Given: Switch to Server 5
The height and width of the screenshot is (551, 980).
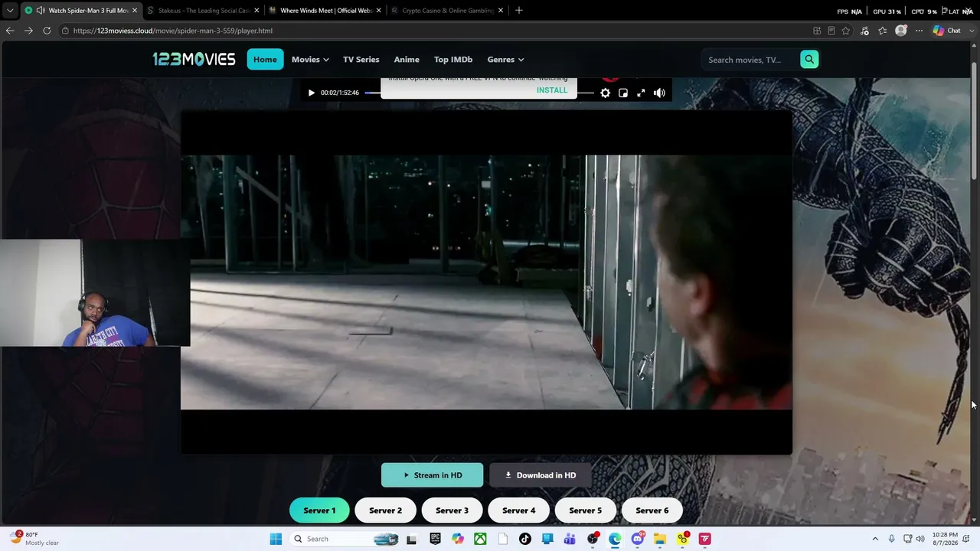Looking at the screenshot, I should point(585,510).
